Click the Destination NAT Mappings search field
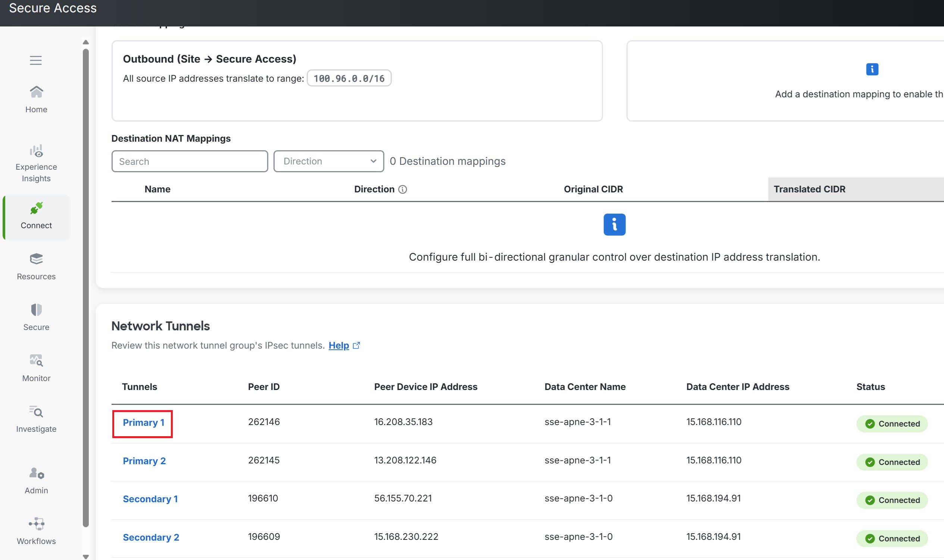Screen dimensions: 944x560 coord(190,161)
